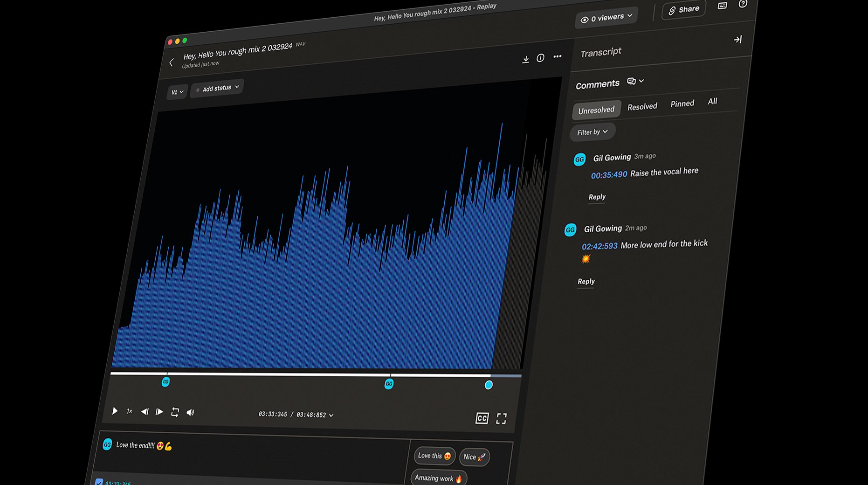Change the 1x playback speed
Image resolution: width=868 pixels, height=485 pixels.
(x=130, y=411)
